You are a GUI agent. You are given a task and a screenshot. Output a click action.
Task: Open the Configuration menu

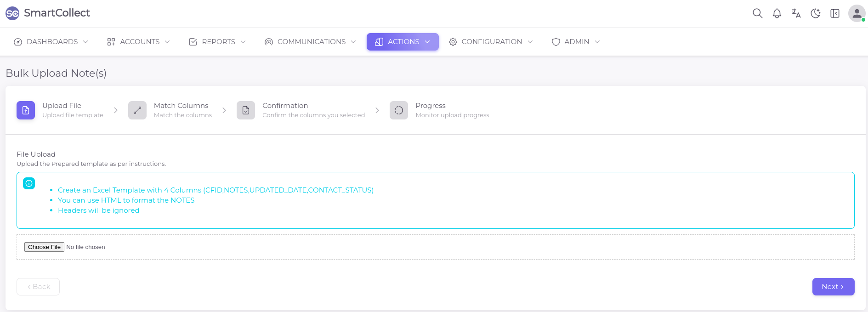[x=491, y=42]
